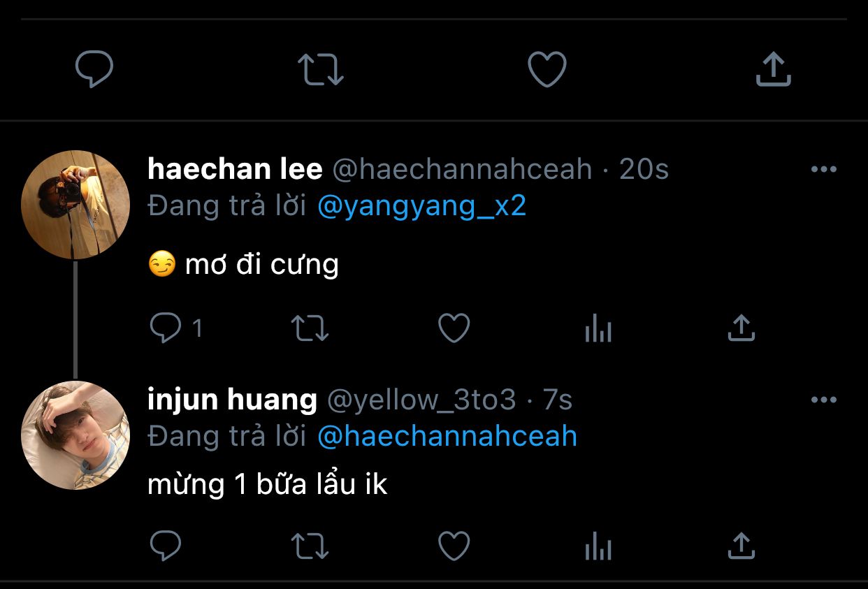Retweet the main tweet above
This screenshot has width=868, height=589.
click(321, 70)
